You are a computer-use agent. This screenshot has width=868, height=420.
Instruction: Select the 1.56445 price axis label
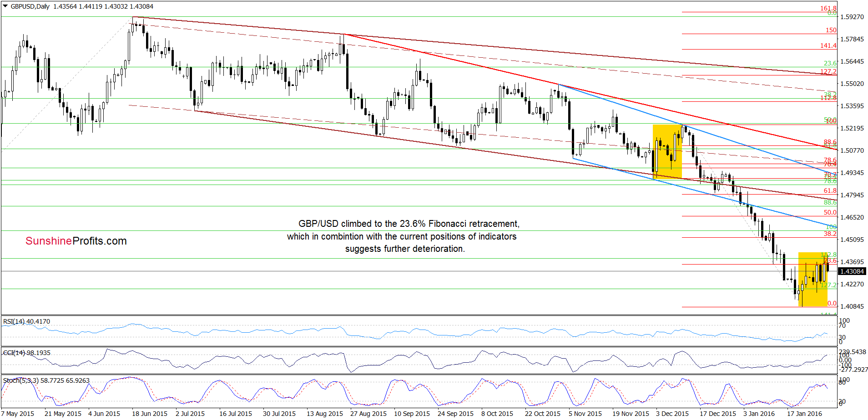(x=852, y=61)
